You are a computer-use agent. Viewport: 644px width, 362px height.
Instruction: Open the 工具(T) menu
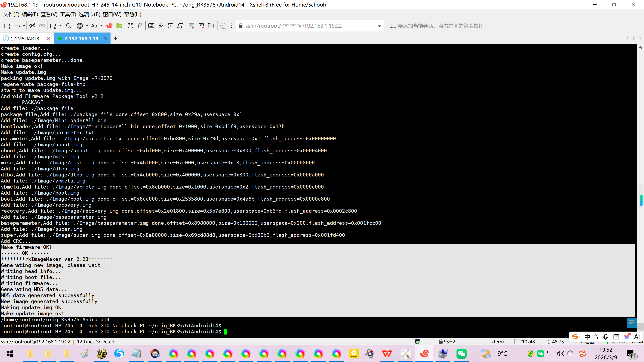(x=68, y=14)
